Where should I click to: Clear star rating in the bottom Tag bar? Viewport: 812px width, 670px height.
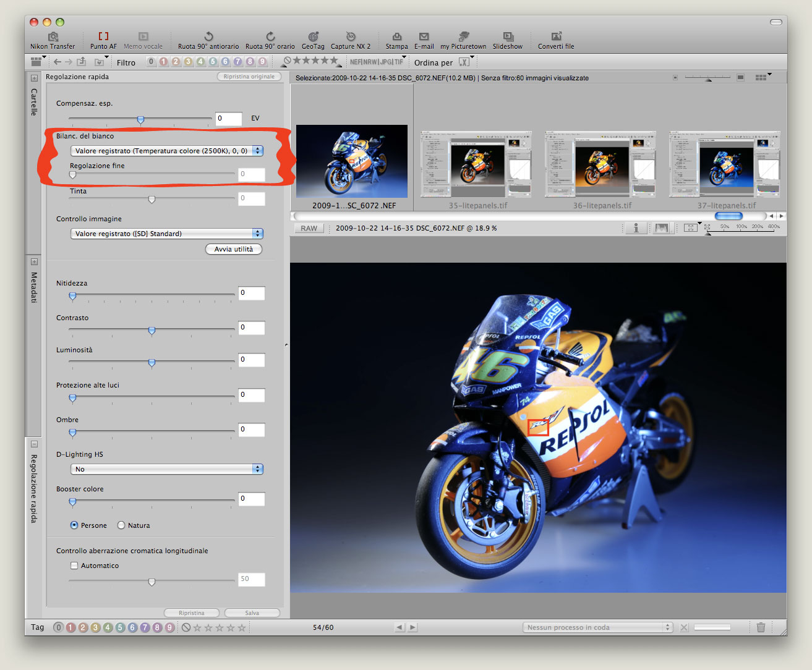(x=186, y=627)
